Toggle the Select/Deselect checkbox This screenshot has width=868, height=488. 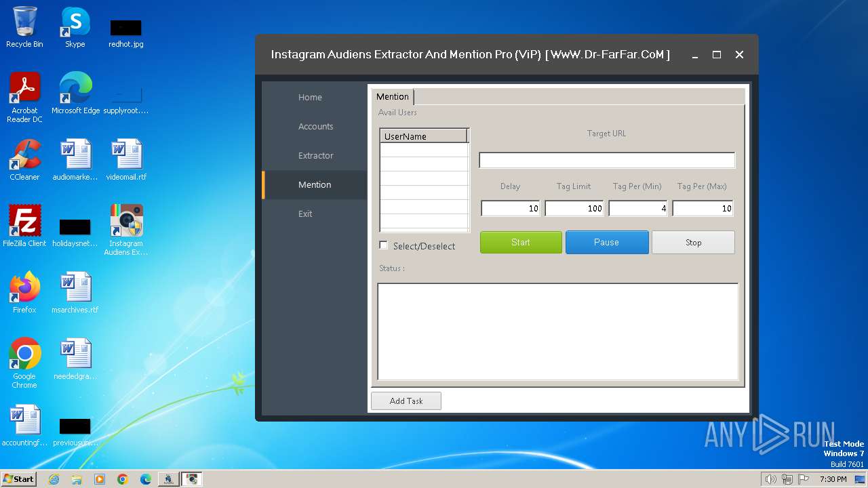tap(384, 245)
